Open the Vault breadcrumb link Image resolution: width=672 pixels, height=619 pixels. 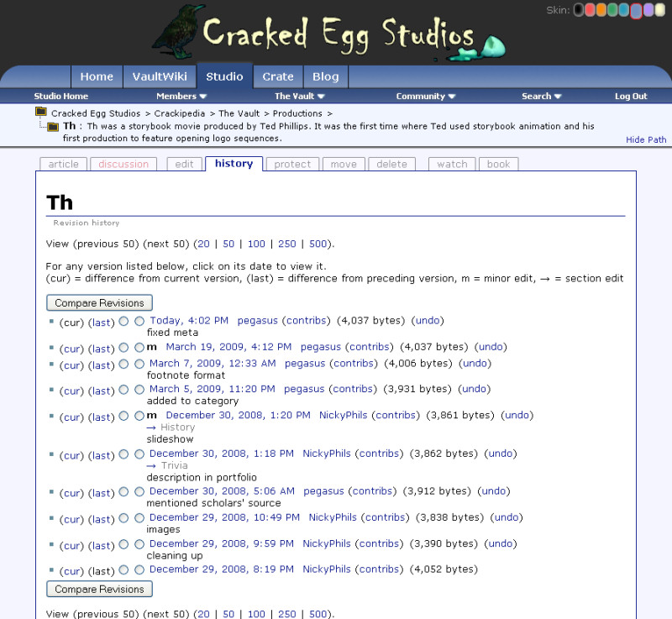click(x=239, y=113)
